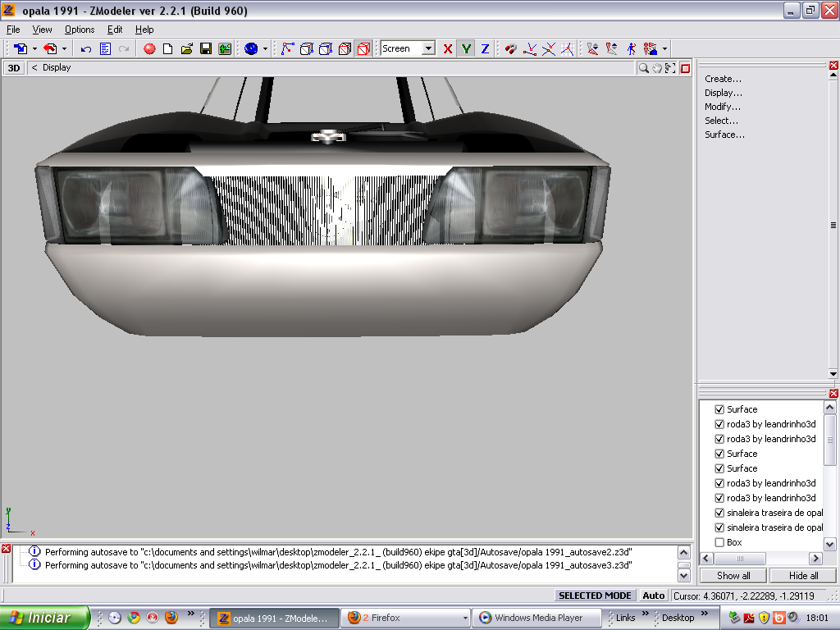This screenshot has width=840, height=630.
Task: Click the Hide all button
Action: pos(803,575)
